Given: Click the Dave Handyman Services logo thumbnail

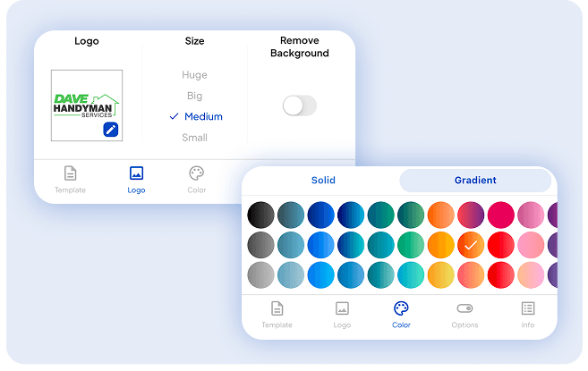Looking at the screenshot, I should (87, 105).
